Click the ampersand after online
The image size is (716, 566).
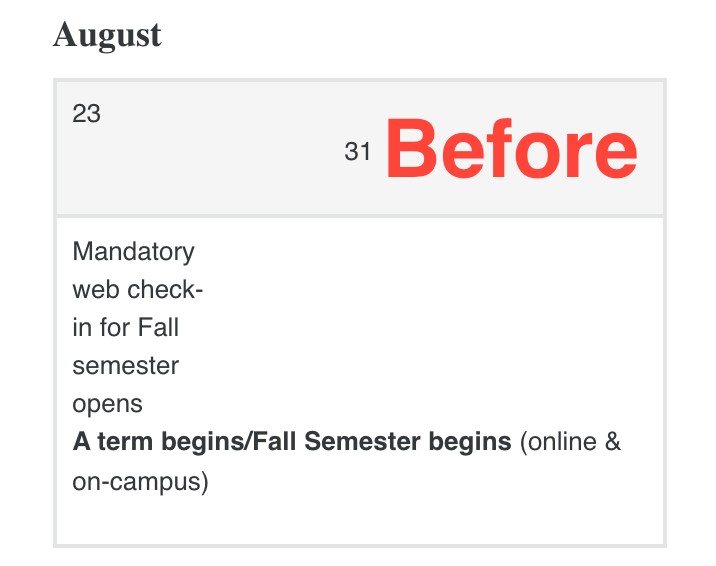612,441
